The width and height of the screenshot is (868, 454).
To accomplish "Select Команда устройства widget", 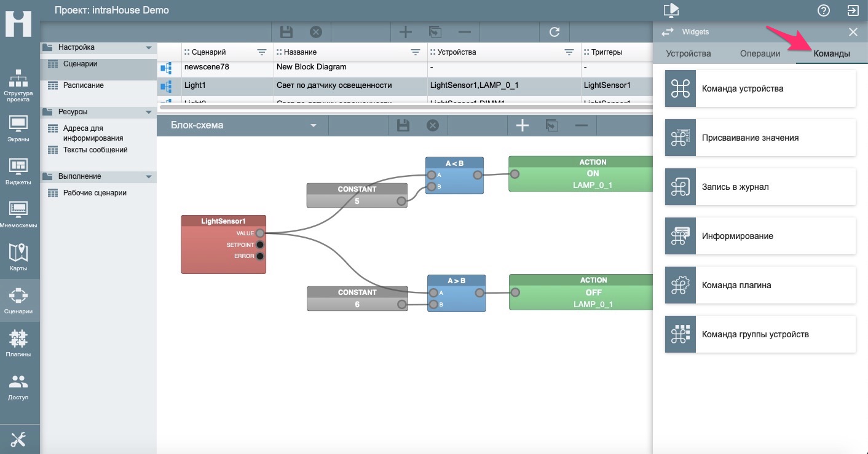I will click(760, 88).
